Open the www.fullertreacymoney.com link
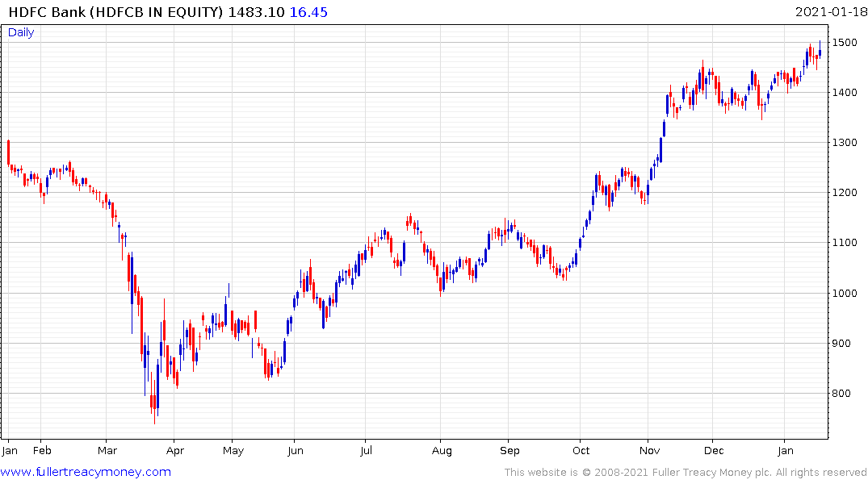 [86, 472]
